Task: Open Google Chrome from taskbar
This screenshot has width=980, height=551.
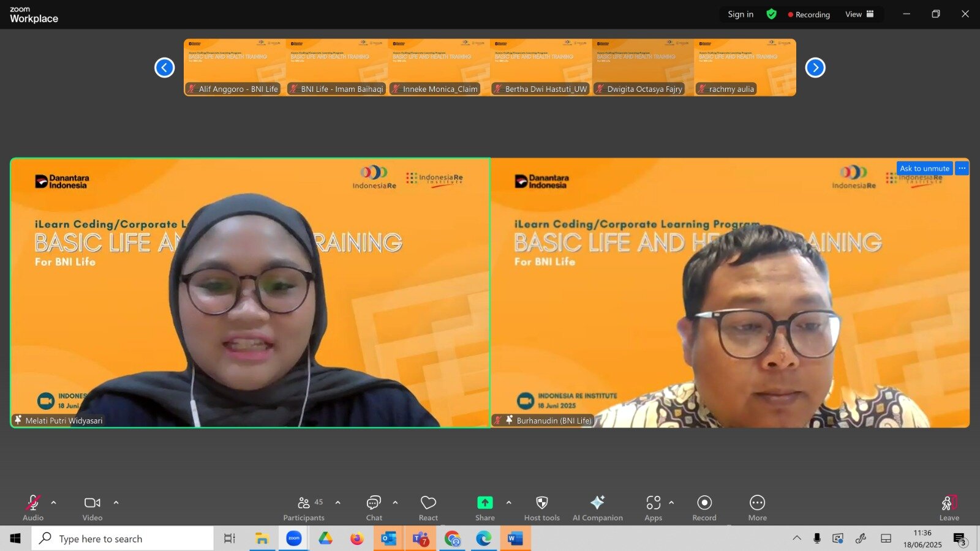Action: [x=453, y=539]
